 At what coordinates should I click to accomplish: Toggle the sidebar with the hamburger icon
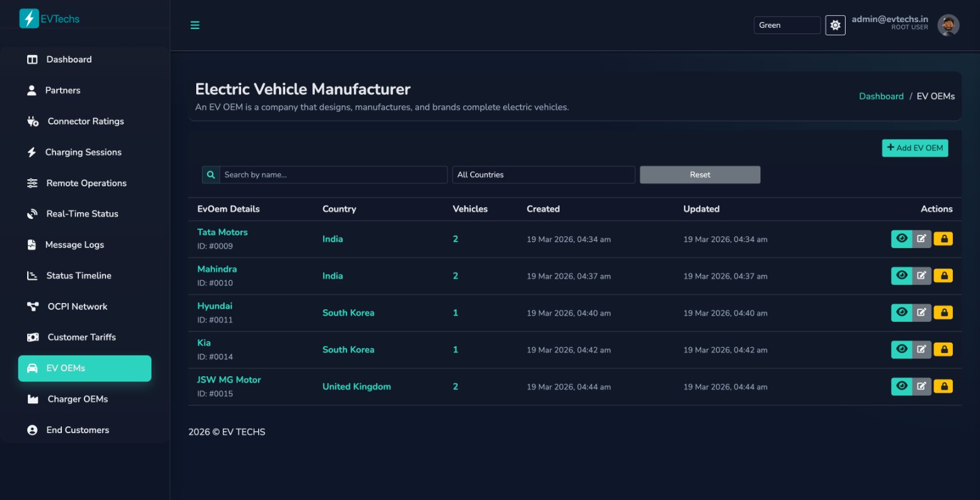coord(194,25)
